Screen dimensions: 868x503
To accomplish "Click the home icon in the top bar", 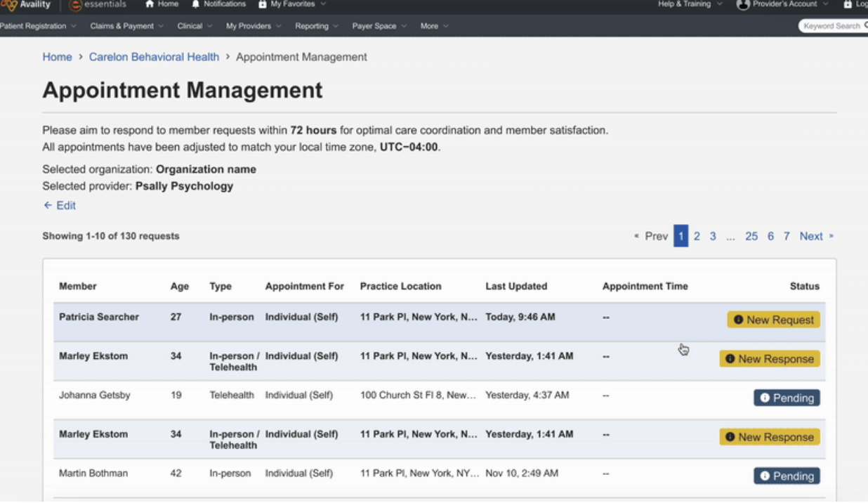I will click(150, 4).
